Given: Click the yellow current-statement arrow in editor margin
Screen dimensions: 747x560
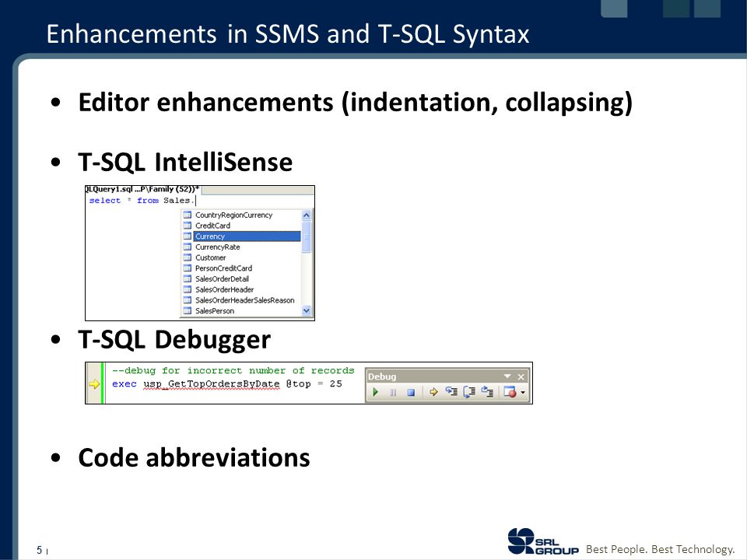Looking at the screenshot, I should [x=94, y=383].
